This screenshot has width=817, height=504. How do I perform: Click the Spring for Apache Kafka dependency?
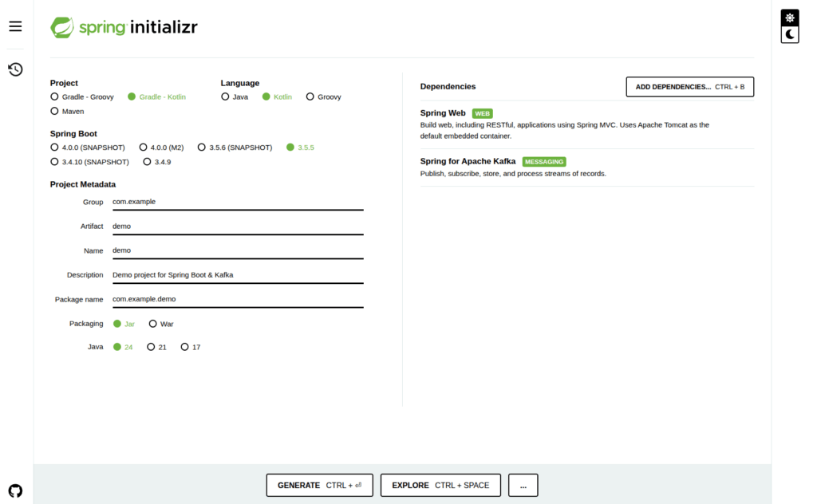pos(586,167)
